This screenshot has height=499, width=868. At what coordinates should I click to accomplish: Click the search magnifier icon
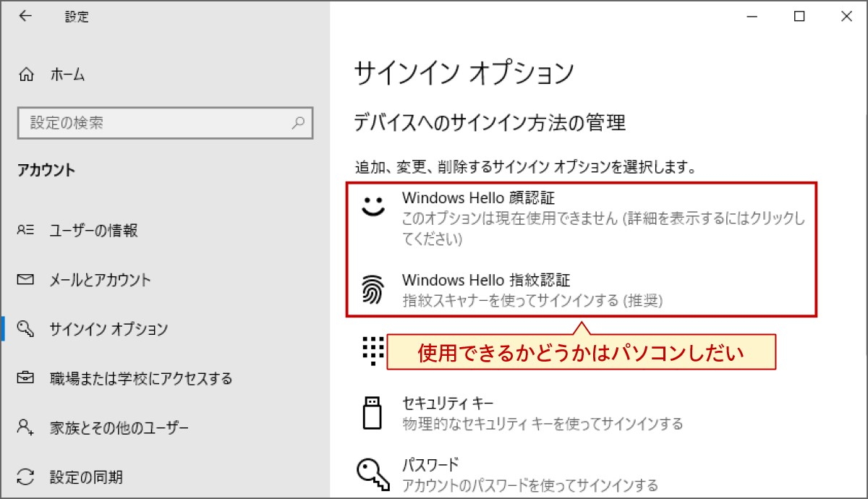(x=298, y=122)
